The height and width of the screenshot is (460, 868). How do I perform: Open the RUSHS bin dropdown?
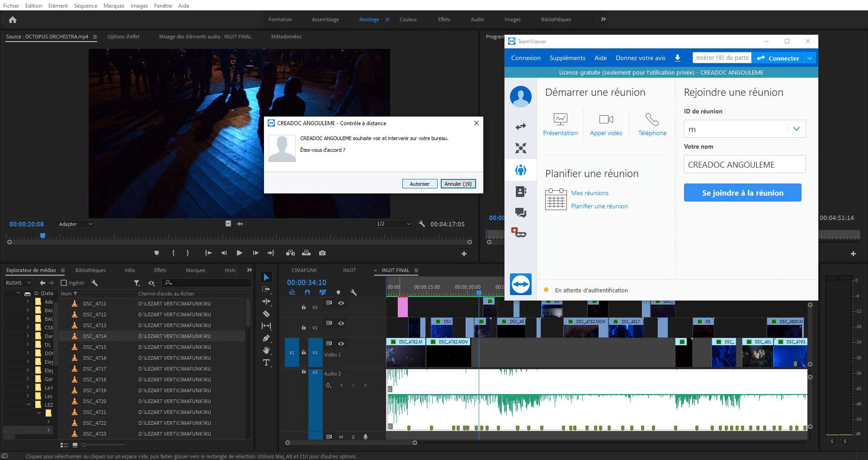(x=18, y=283)
